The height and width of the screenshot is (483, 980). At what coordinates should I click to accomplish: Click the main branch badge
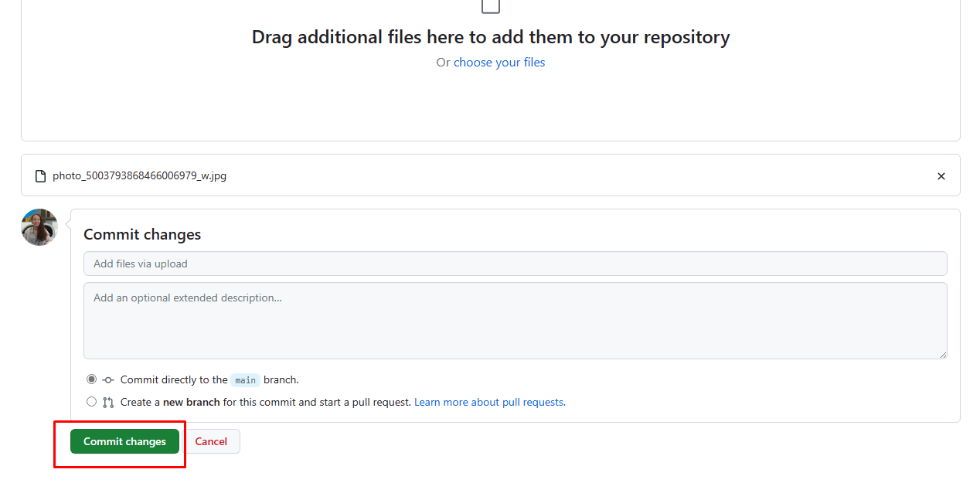245,379
